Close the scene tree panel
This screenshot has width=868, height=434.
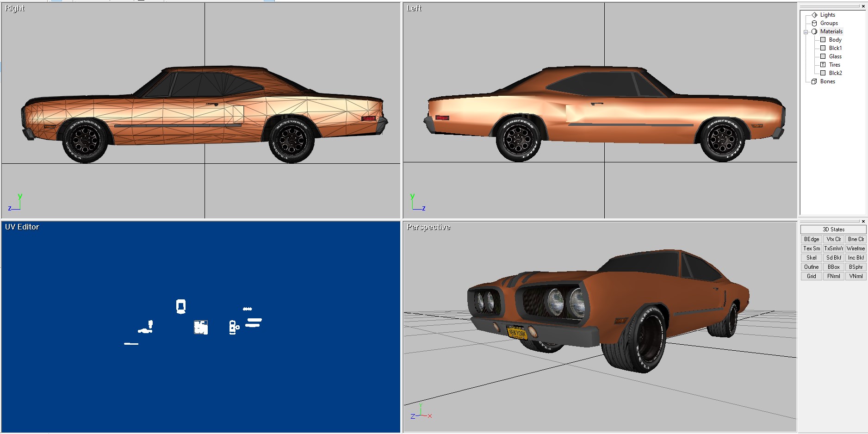[863, 6]
